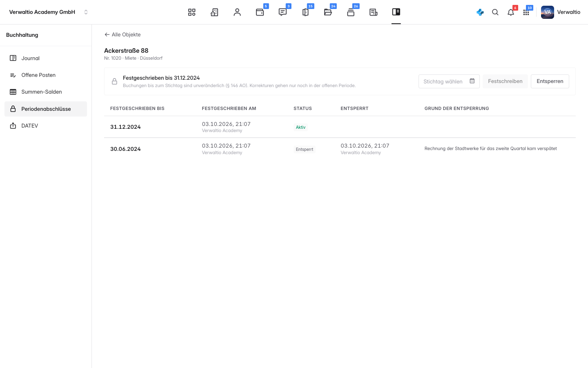Open search with the magnifier icon
Screen dimensions: 588x368
coord(495,12)
